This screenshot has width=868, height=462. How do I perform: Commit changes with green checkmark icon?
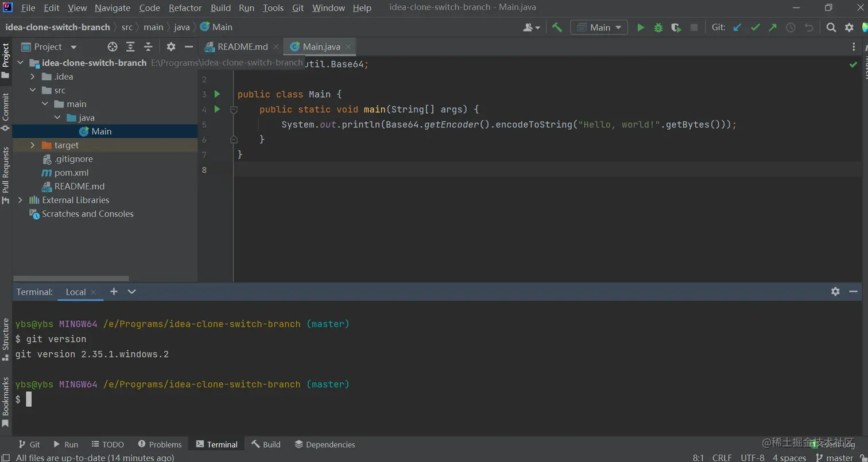pos(755,27)
